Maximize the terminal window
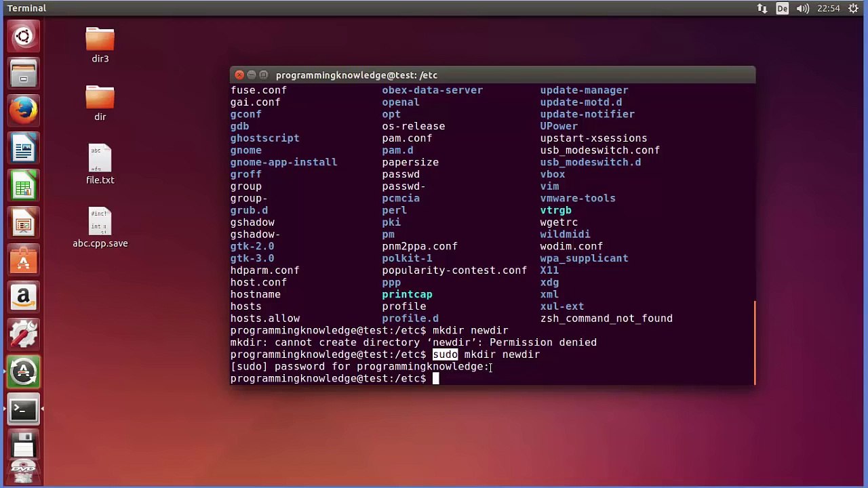 click(264, 75)
